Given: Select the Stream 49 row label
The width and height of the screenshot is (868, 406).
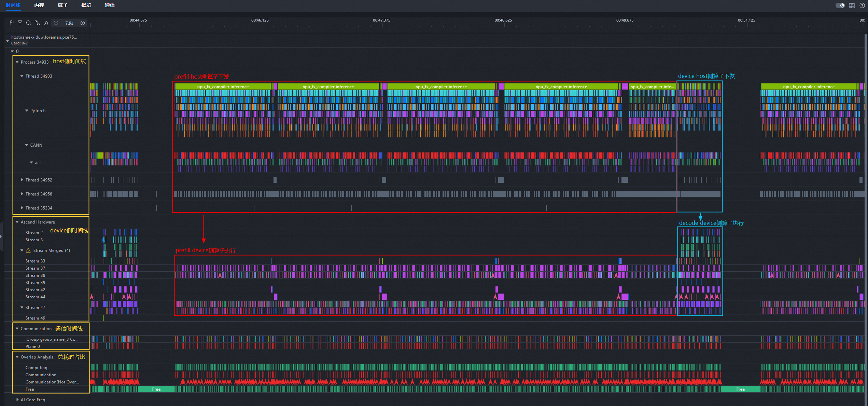Looking at the screenshot, I should 35,318.
